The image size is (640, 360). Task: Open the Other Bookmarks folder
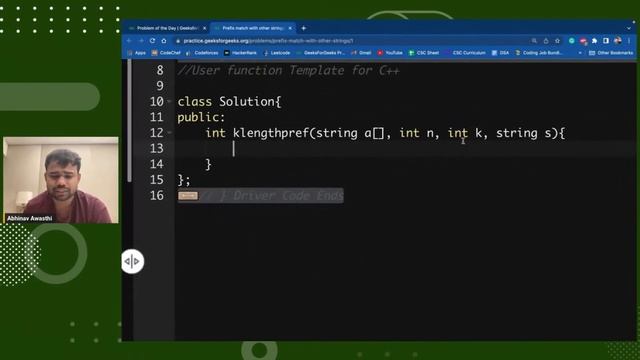(x=611, y=53)
